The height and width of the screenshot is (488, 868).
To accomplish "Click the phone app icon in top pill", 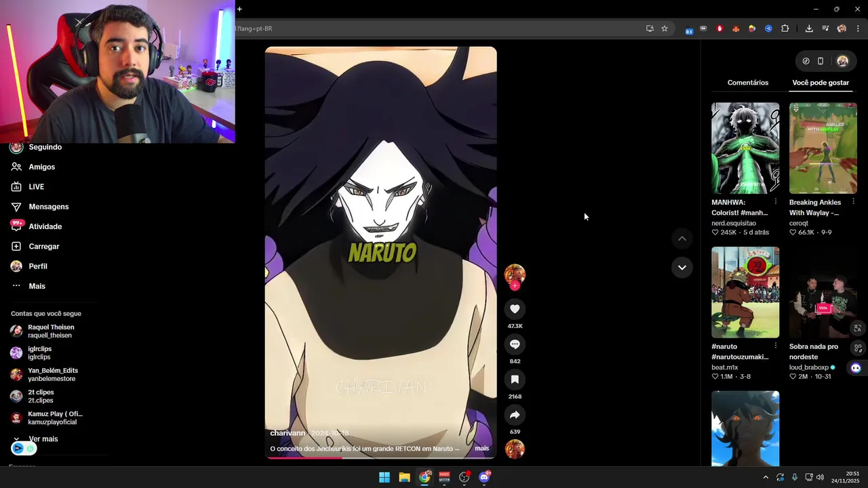I will tap(821, 61).
